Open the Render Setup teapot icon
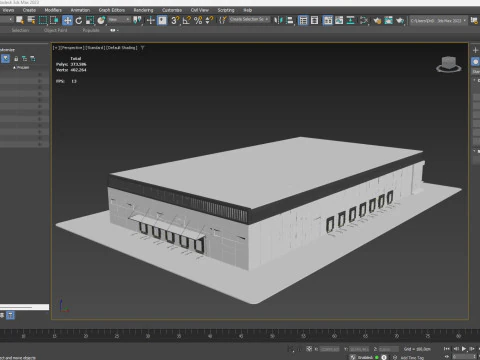The height and width of the screenshot is (360, 480). 377,20
